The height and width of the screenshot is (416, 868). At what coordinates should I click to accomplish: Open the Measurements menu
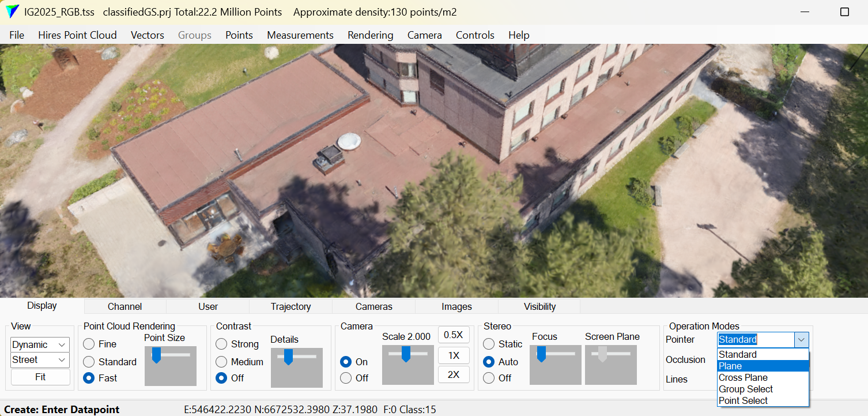300,35
